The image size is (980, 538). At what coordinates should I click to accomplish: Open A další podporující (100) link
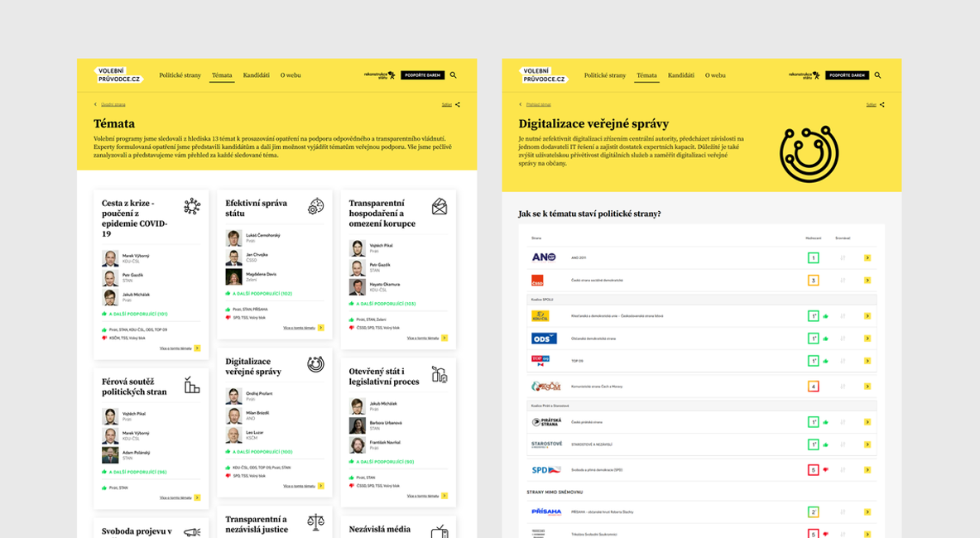pos(262,451)
